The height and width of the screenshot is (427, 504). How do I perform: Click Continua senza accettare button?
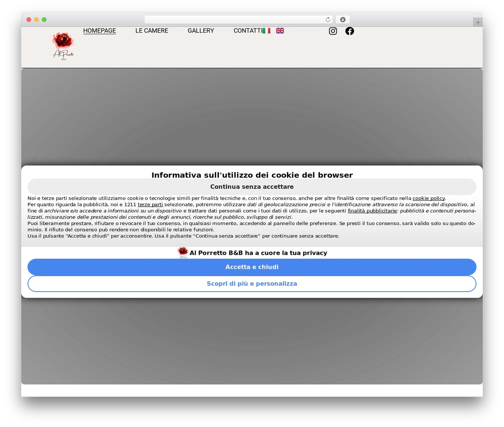(x=252, y=187)
